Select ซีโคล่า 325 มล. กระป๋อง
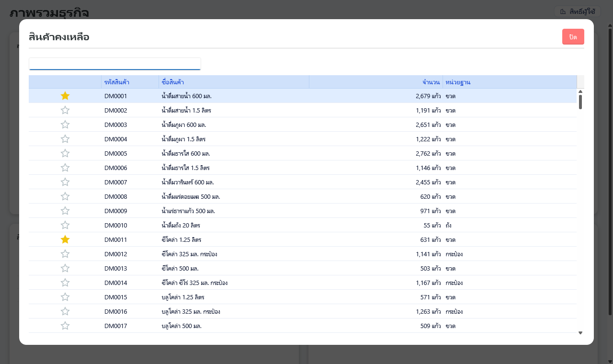613x364 pixels. pyautogui.click(x=190, y=254)
